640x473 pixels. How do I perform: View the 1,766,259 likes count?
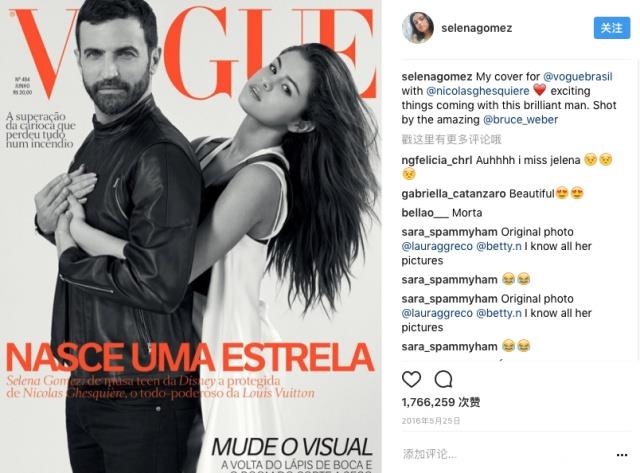[x=441, y=402]
